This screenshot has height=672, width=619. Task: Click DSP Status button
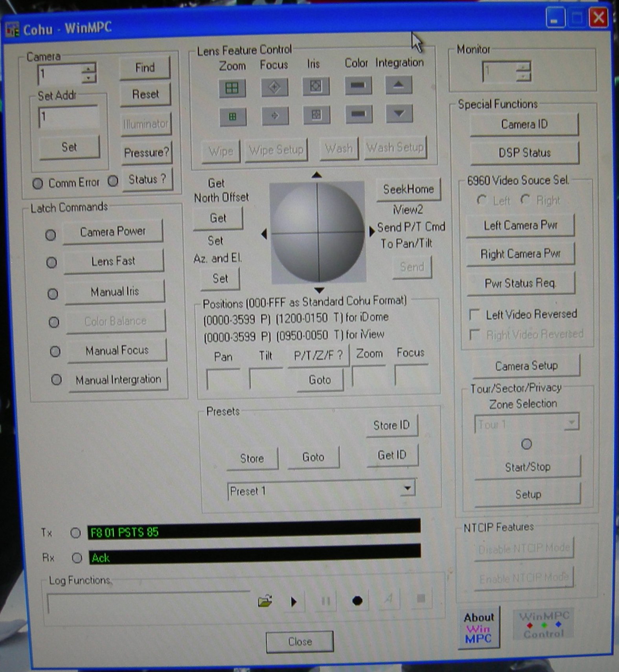click(525, 153)
